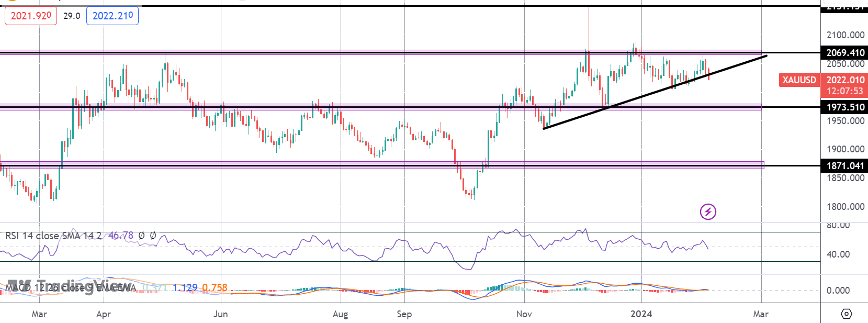Open the RSI 14 close SMA indicator legend

(53, 236)
